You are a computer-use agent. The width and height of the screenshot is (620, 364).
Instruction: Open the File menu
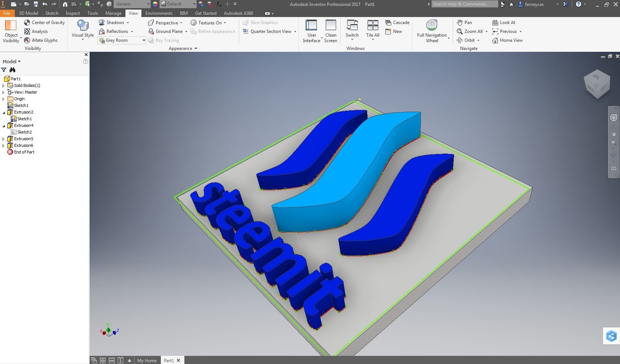click(x=7, y=13)
